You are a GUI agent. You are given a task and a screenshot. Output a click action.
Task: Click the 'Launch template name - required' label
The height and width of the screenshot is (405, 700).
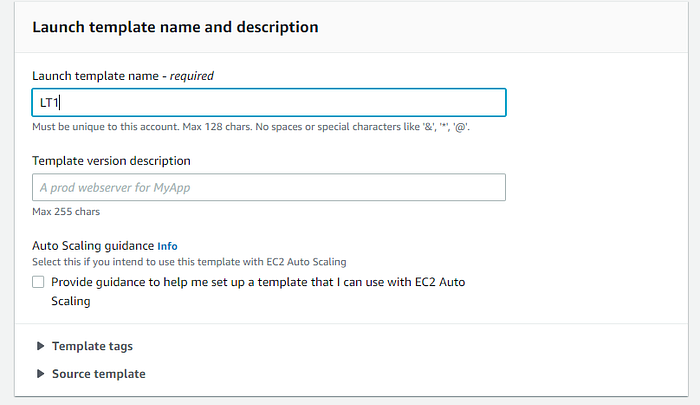tap(123, 75)
